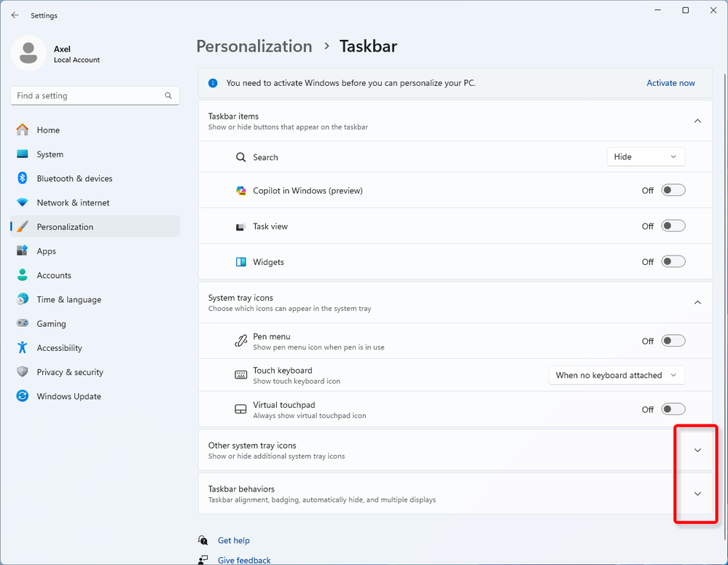Click the Pen menu icon
Screen dimensions: 728x565
pos(240,341)
